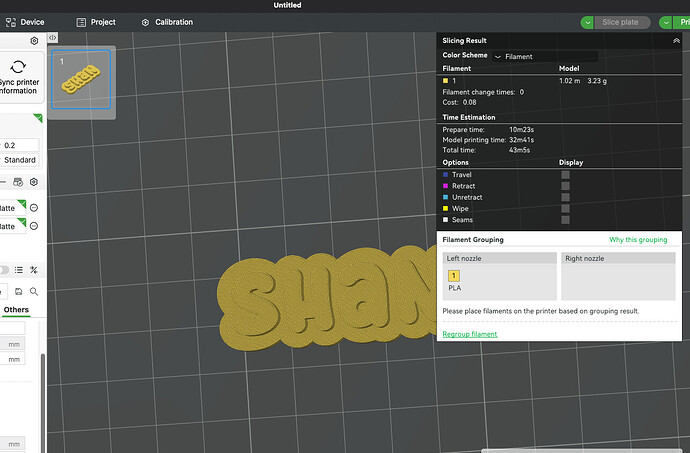
Task: Enable Wipe display checkbox
Action: [x=565, y=209]
